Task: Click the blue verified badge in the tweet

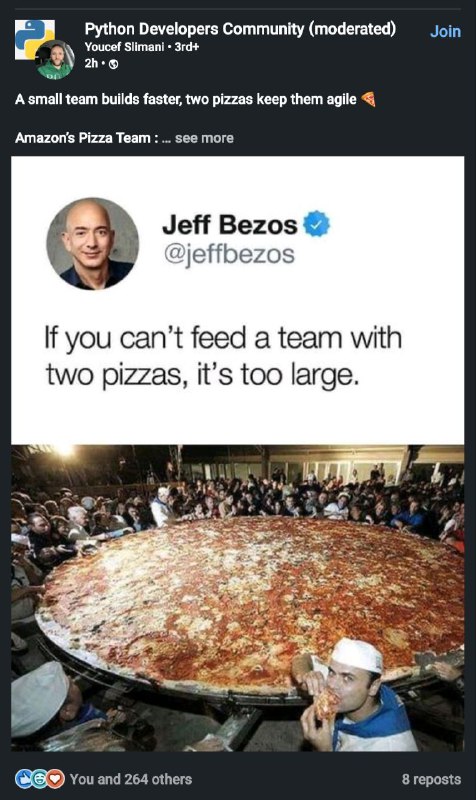Action: (x=317, y=223)
